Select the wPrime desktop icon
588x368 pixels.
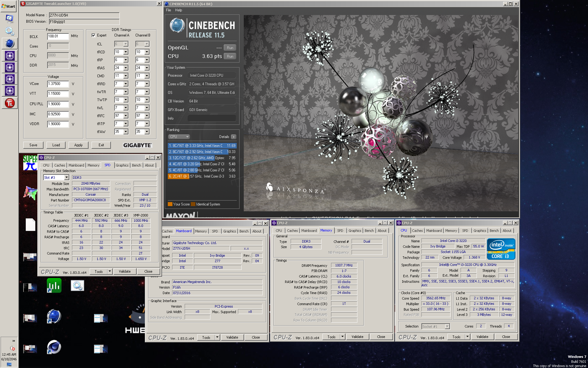tap(30, 194)
